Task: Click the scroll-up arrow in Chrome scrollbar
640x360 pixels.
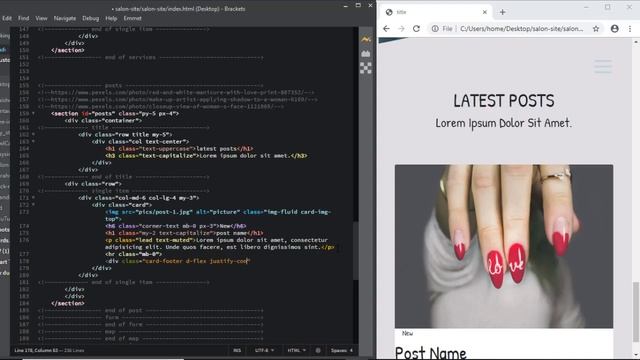Action: [636, 42]
